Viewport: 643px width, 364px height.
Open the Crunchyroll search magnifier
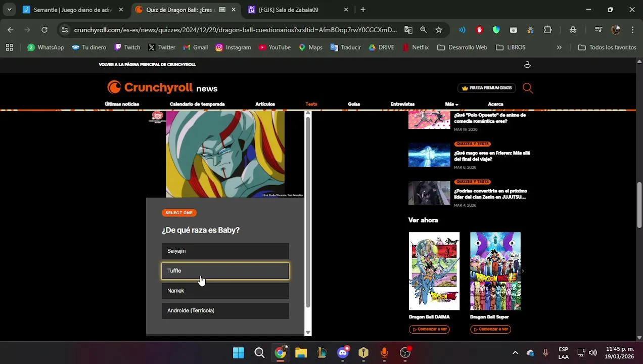tap(528, 88)
